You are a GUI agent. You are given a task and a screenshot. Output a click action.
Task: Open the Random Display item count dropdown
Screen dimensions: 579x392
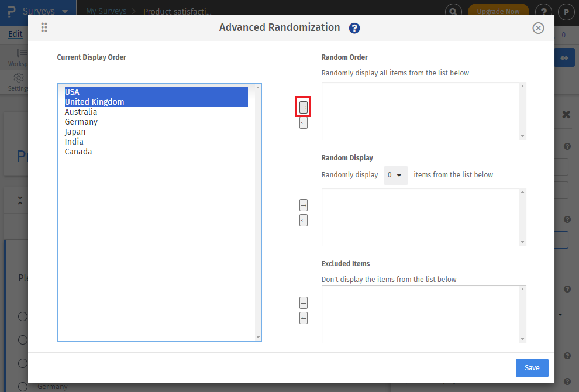(x=395, y=175)
